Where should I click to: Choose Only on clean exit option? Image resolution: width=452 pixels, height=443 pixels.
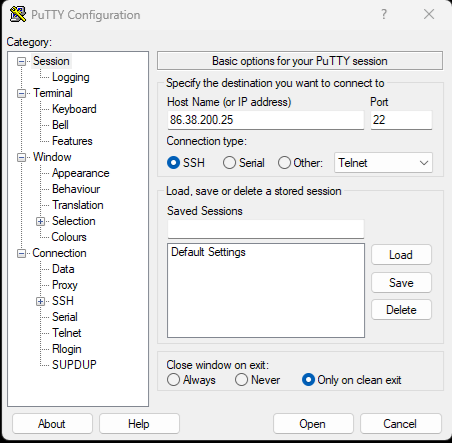308,380
